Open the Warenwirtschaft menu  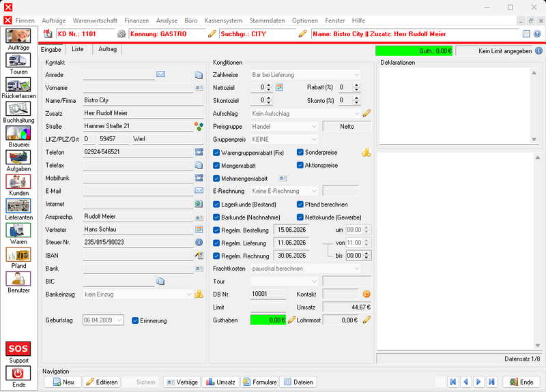tap(95, 20)
